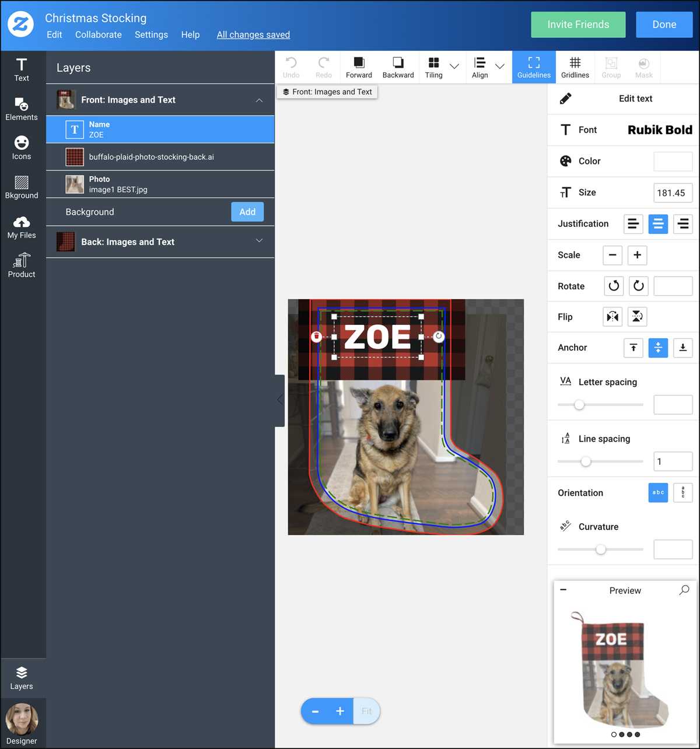Click the Gridlines toolbar icon
Image resolution: width=700 pixels, height=749 pixels.
pyautogui.click(x=575, y=67)
